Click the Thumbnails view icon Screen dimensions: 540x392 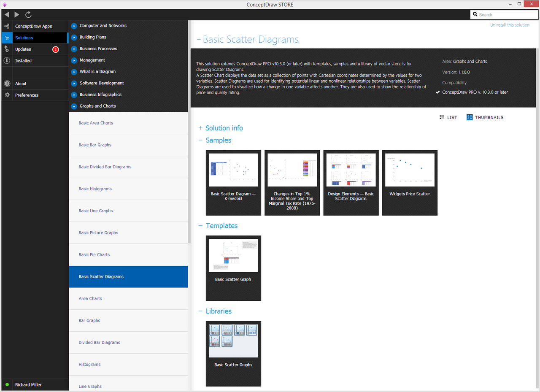[x=470, y=117]
